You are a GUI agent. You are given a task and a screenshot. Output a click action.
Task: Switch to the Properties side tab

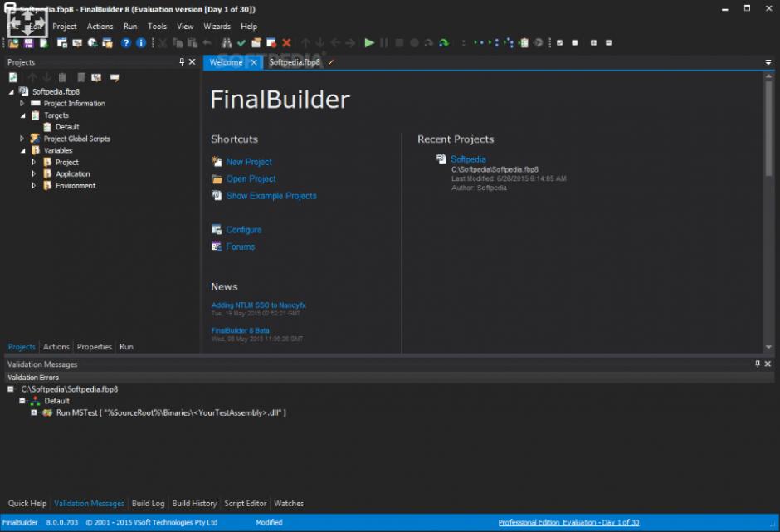tap(95, 346)
